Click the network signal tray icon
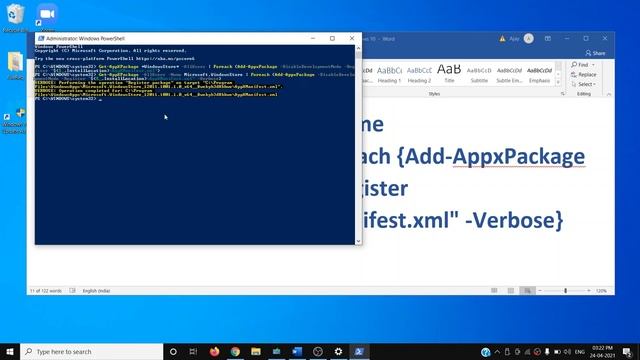The width and height of the screenshot is (640, 360). pos(527,351)
